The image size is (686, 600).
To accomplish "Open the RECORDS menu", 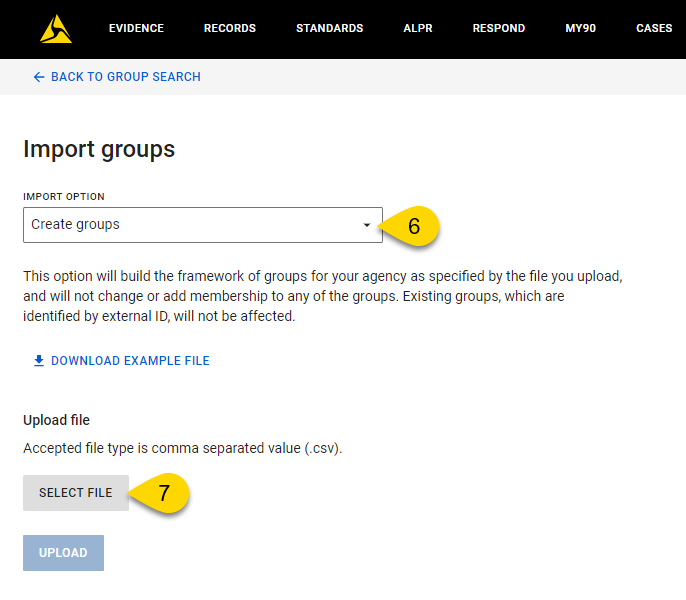I will click(230, 28).
